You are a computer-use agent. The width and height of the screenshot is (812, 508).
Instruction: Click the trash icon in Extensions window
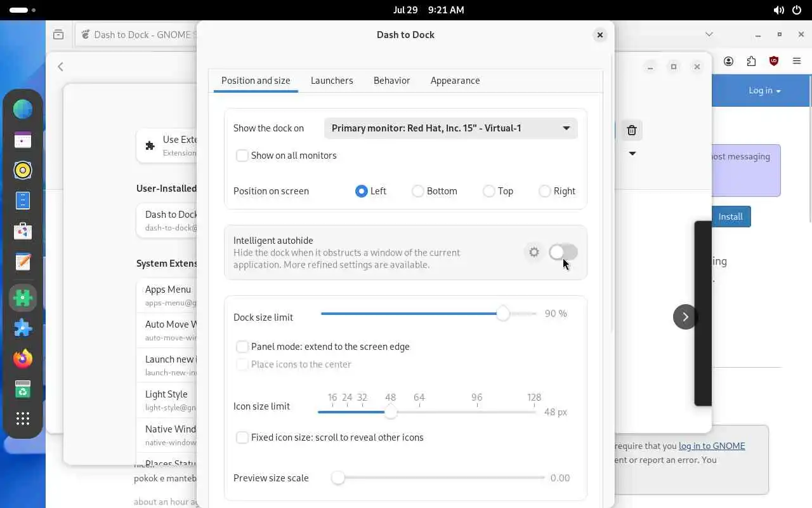[631, 130]
